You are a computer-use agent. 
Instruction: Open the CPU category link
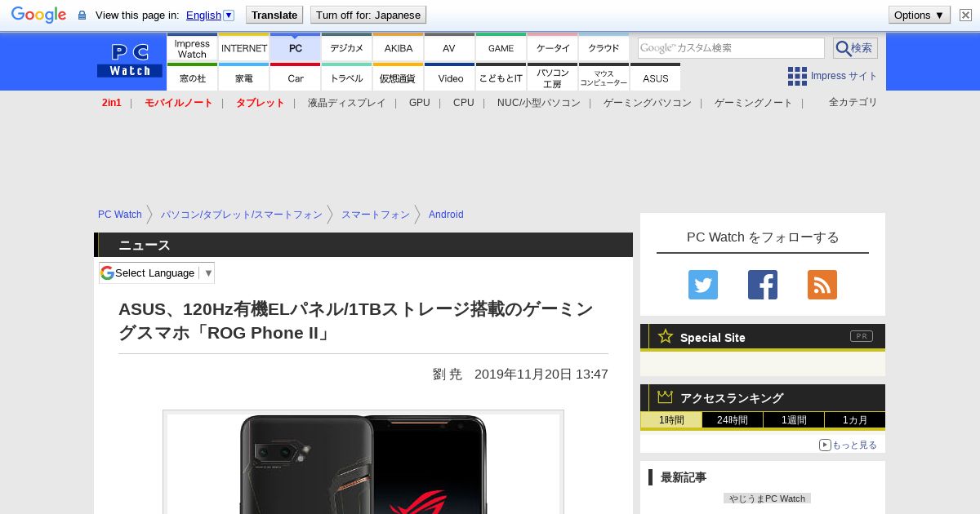click(464, 103)
